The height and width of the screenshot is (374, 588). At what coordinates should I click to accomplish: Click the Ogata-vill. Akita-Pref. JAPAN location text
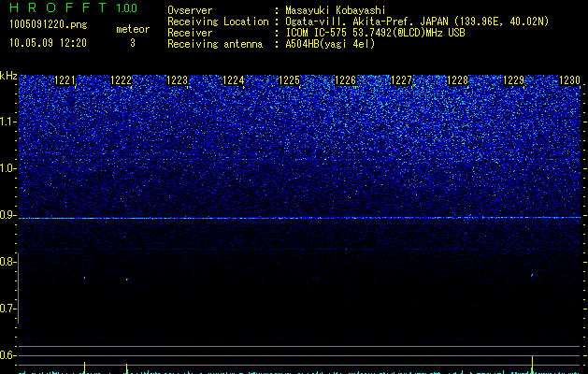417,22
